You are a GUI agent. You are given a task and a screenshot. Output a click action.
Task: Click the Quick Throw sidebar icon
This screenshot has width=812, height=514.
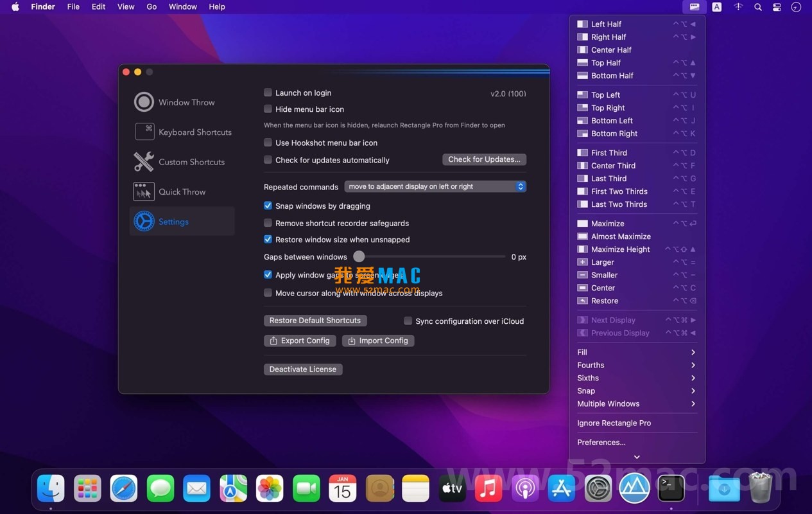(x=144, y=191)
